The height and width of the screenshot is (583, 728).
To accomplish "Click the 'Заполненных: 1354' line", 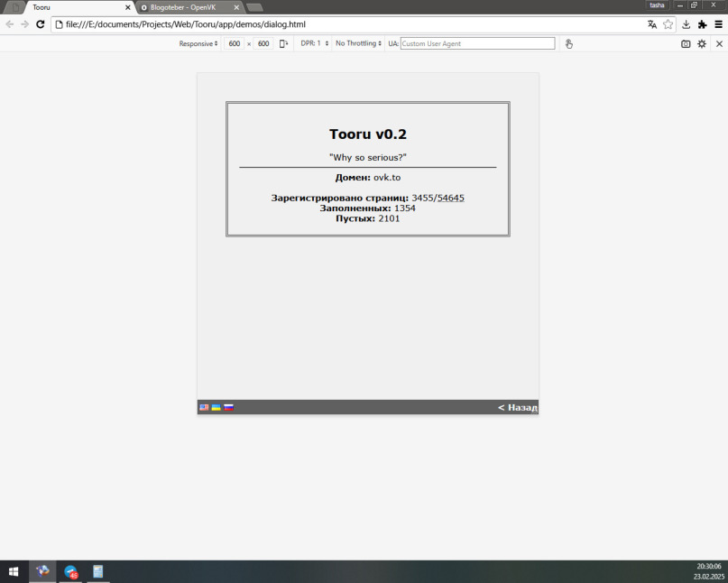I will point(368,208).
